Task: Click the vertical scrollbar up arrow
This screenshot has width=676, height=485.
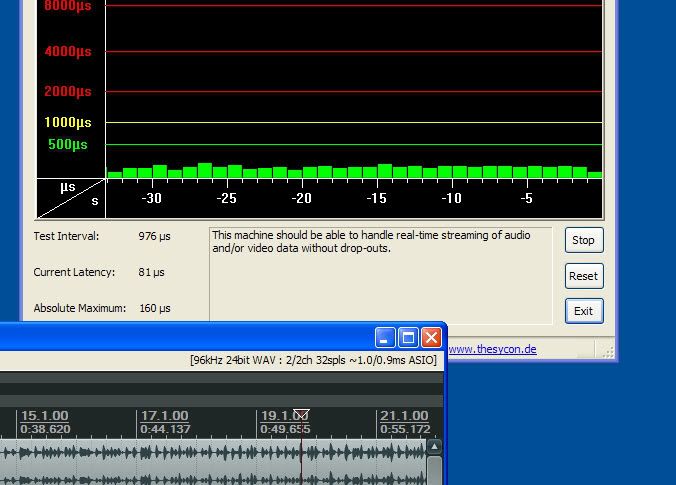Action: (434, 447)
